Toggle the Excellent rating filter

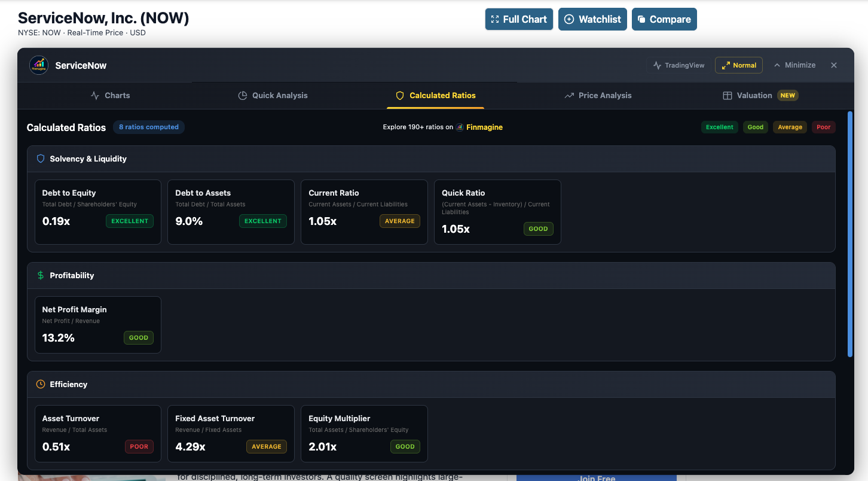[x=720, y=127]
